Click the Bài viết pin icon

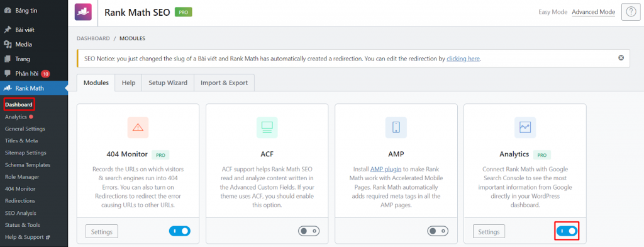8,30
